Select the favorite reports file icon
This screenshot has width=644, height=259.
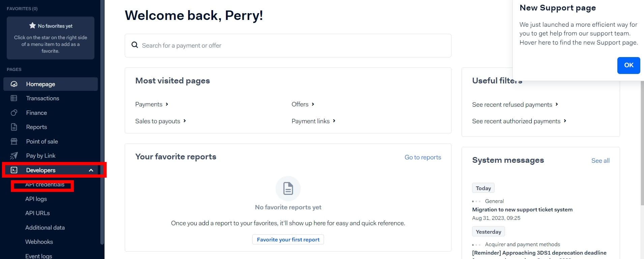pos(288,188)
